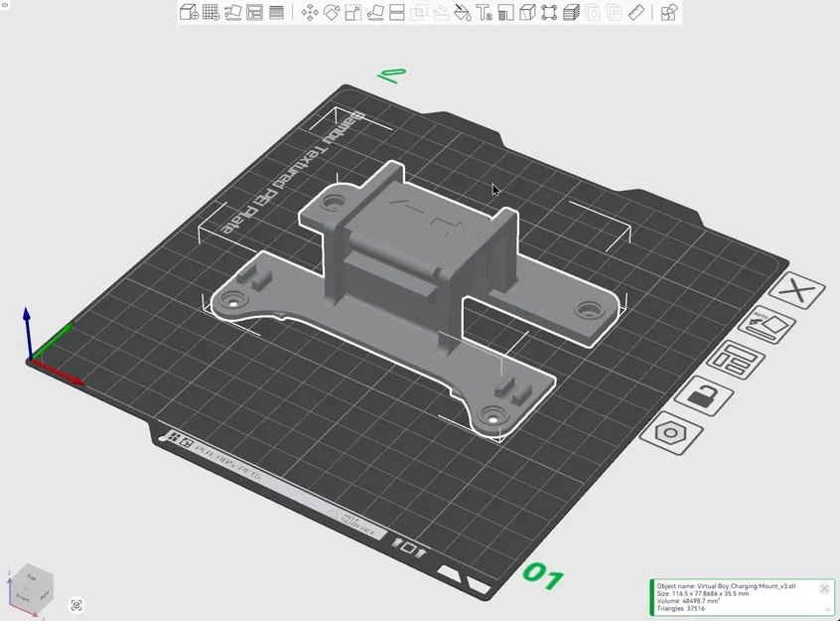Open the Color painting bucket tool
Screen dimensions: 840x621
pos(463,12)
